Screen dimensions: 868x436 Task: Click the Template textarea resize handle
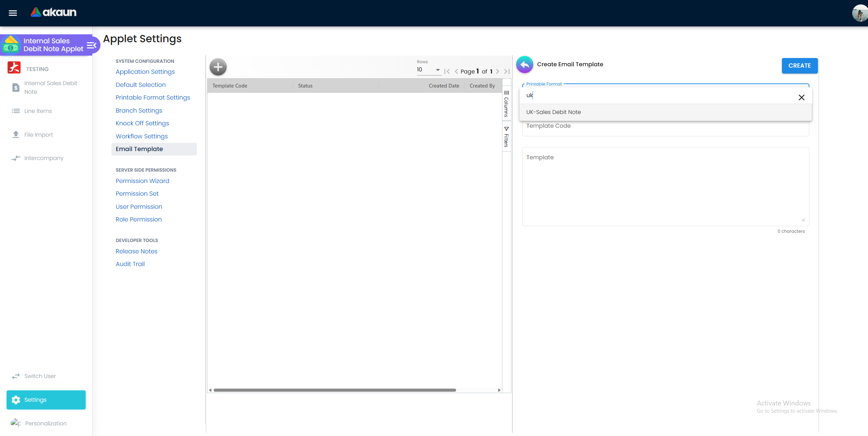click(x=803, y=220)
